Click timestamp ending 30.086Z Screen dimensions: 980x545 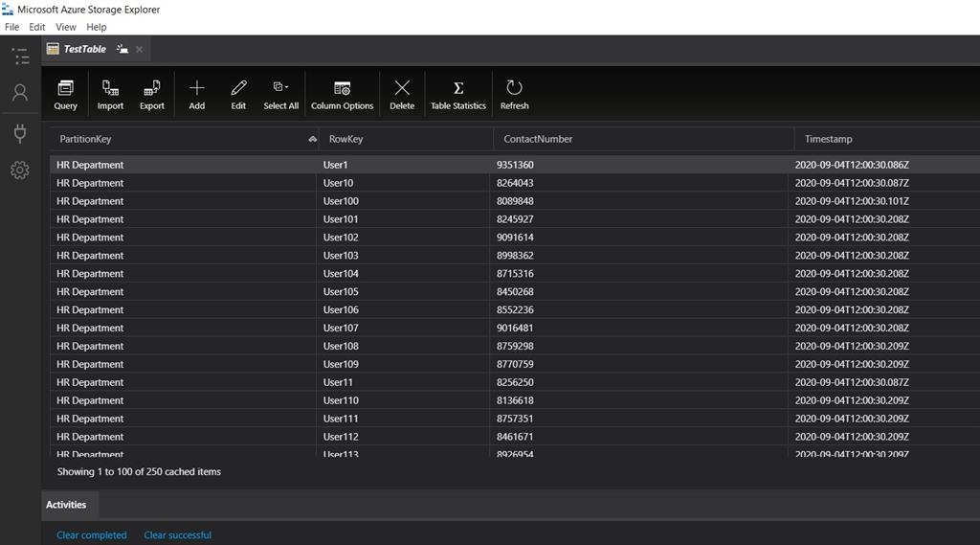click(x=852, y=165)
